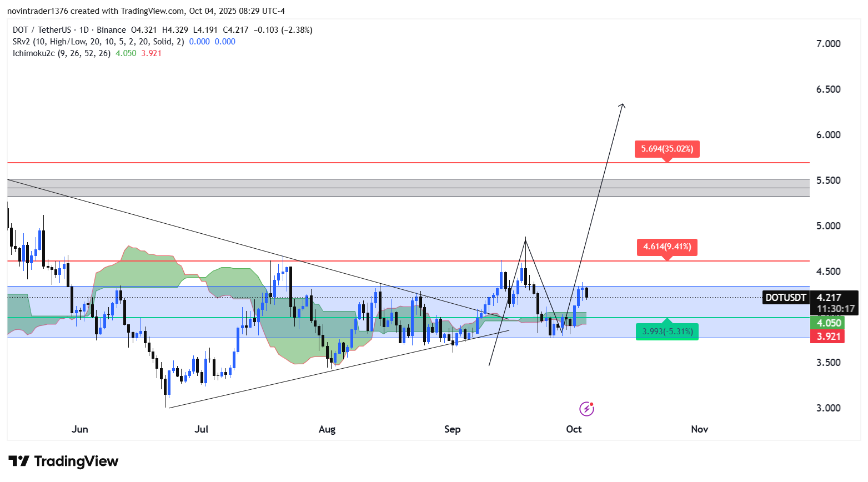Click the green 4.050 Ichimoku value tag
The width and height of the screenshot is (868, 482).
pyautogui.click(x=828, y=323)
